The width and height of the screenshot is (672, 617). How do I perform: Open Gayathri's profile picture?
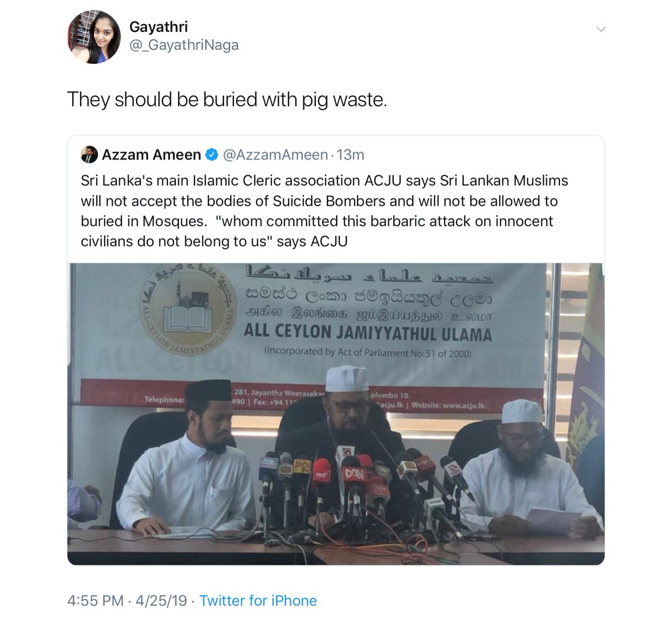[x=94, y=37]
